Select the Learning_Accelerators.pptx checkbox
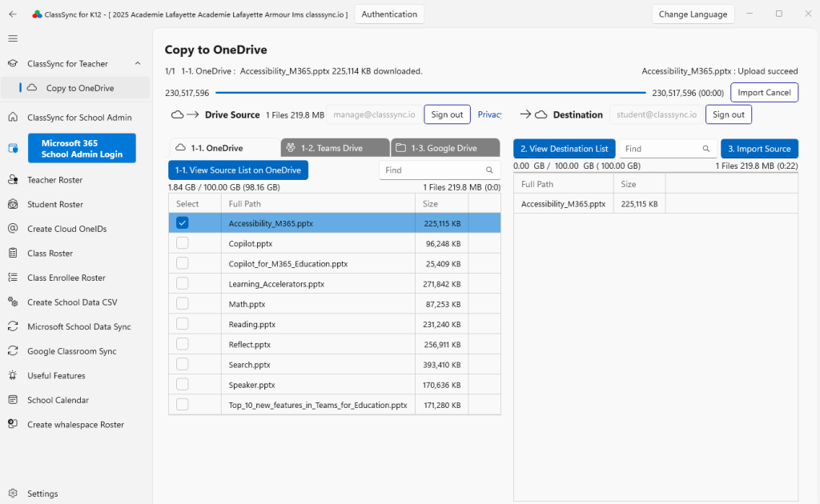Screen dimensions: 820x504 pos(182,283)
